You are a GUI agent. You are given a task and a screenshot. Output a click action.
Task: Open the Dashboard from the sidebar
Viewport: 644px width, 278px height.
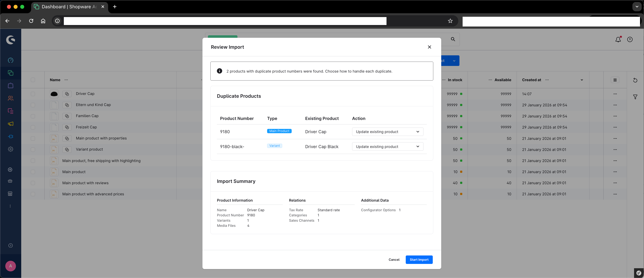point(10,60)
